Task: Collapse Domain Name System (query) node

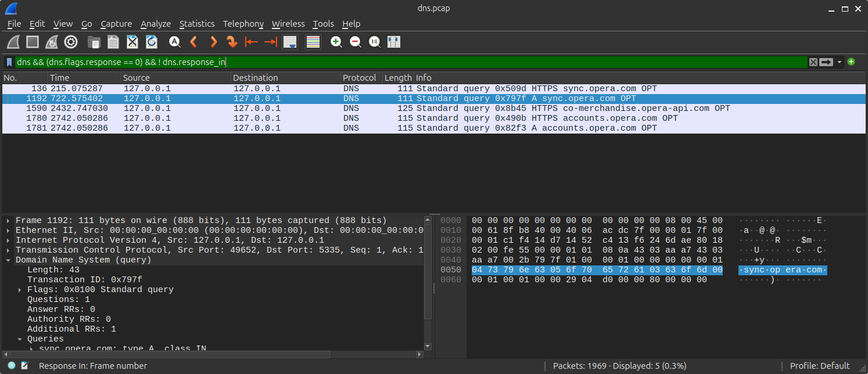Action: pos(8,260)
